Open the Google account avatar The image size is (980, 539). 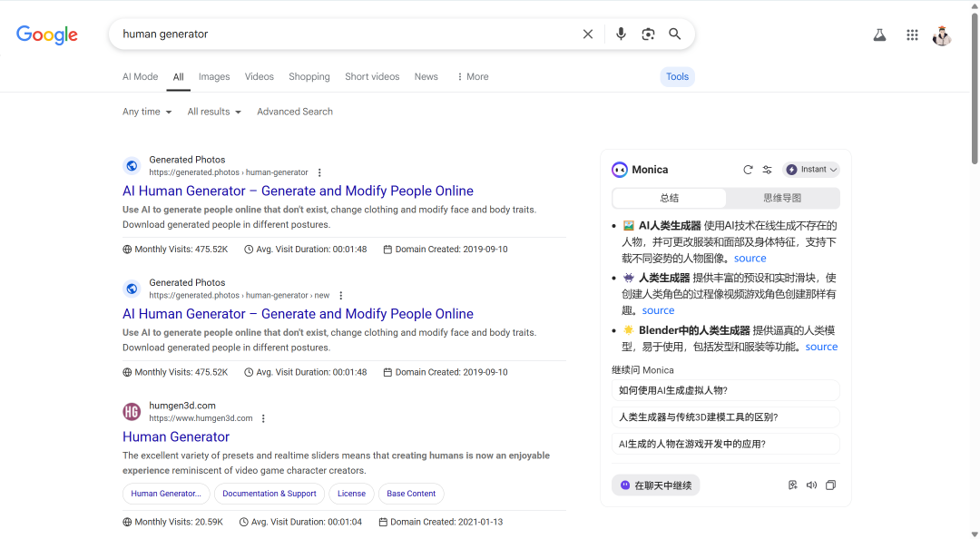[x=942, y=35]
